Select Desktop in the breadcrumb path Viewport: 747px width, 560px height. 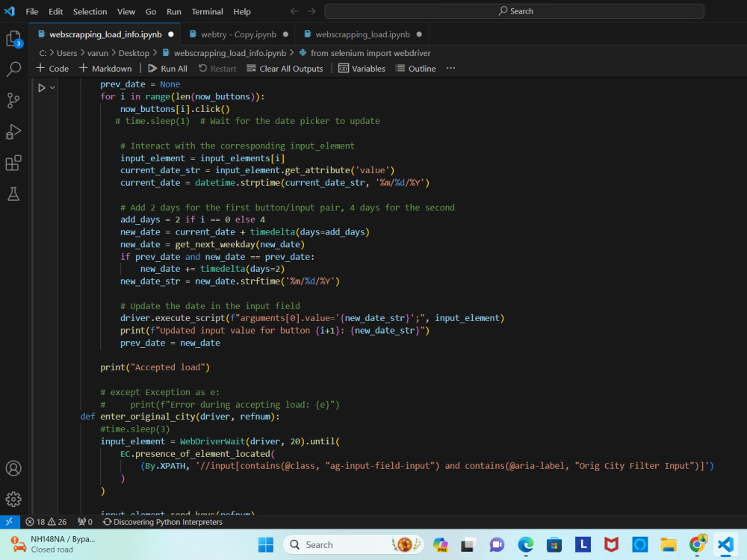pos(134,53)
